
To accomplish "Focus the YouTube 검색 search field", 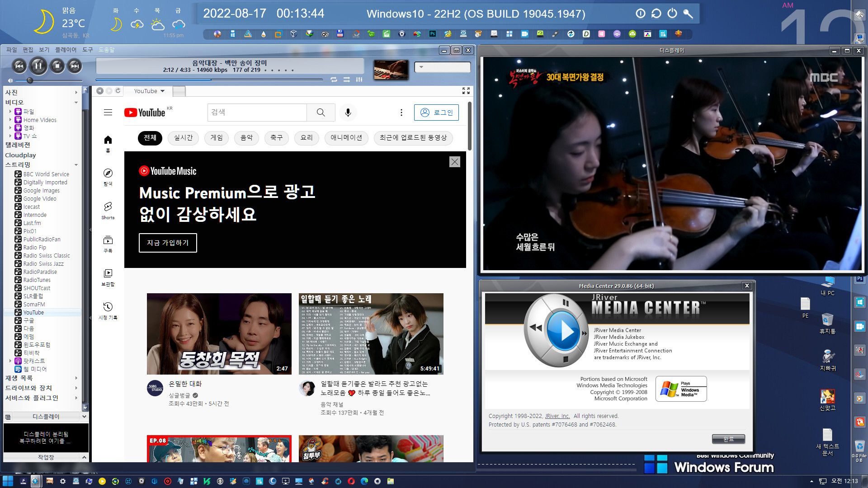I will pyautogui.click(x=257, y=113).
